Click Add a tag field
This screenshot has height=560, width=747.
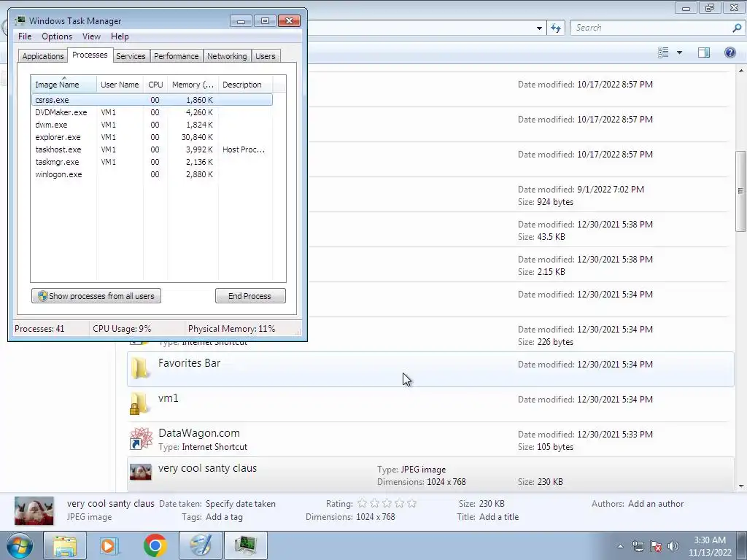(x=224, y=517)
